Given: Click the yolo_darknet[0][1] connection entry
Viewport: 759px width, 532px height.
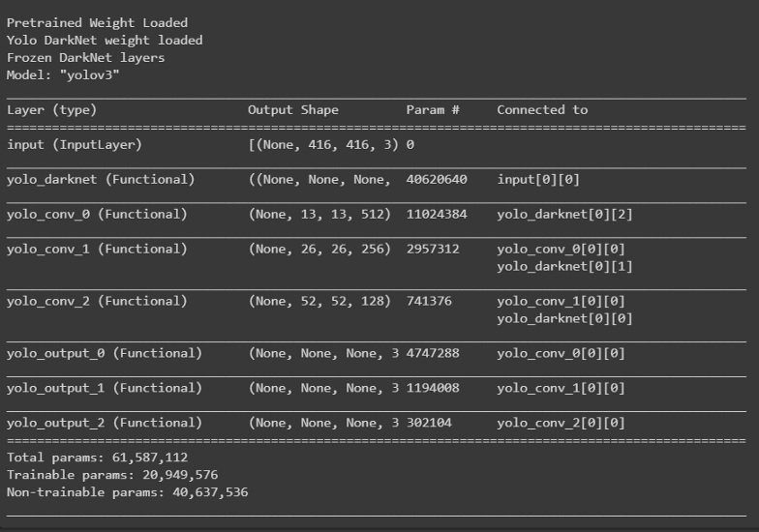Looking at the screenshot, I should coord(565,267).
